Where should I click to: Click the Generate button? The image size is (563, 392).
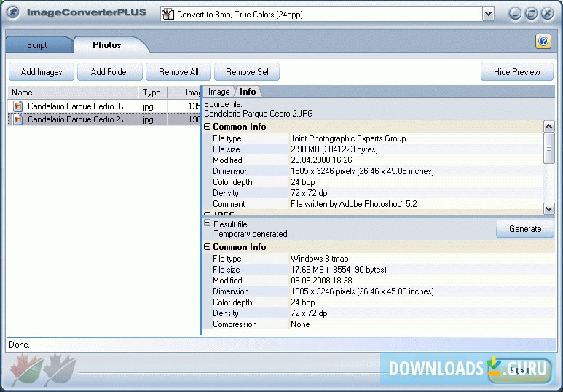tap(525, 229)
